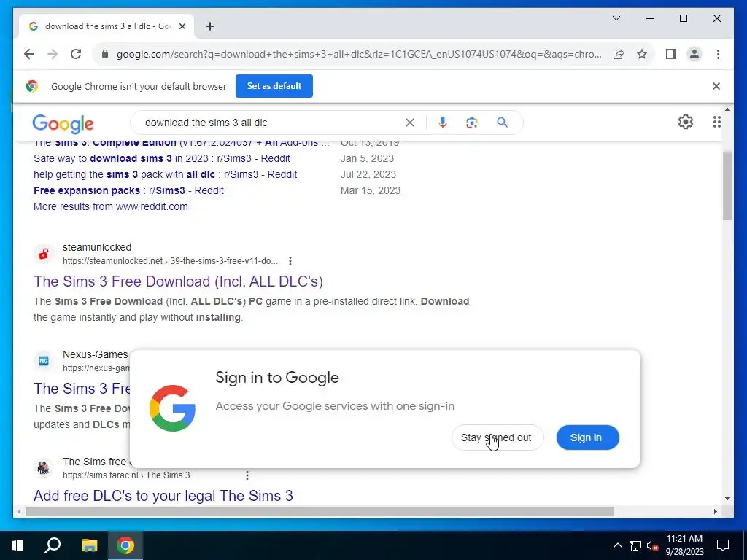Viewport: 747px width, 560px height.
Task: Open Windows Start menu
Action: tap(18, 545)
